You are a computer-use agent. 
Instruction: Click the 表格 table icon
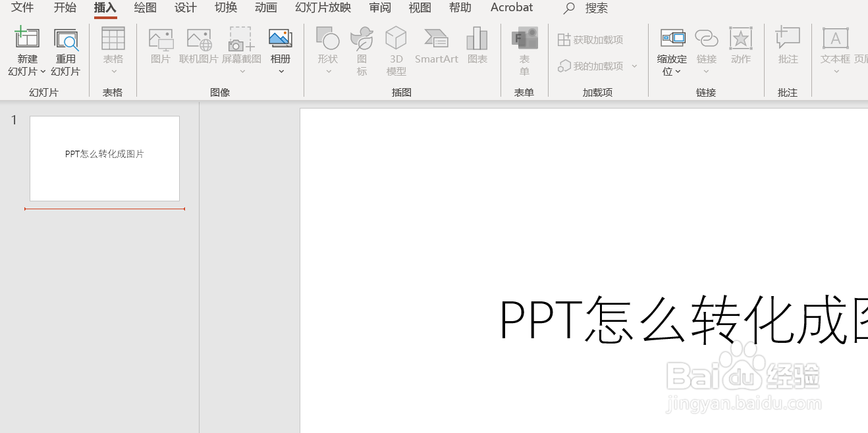pos(113,39)
